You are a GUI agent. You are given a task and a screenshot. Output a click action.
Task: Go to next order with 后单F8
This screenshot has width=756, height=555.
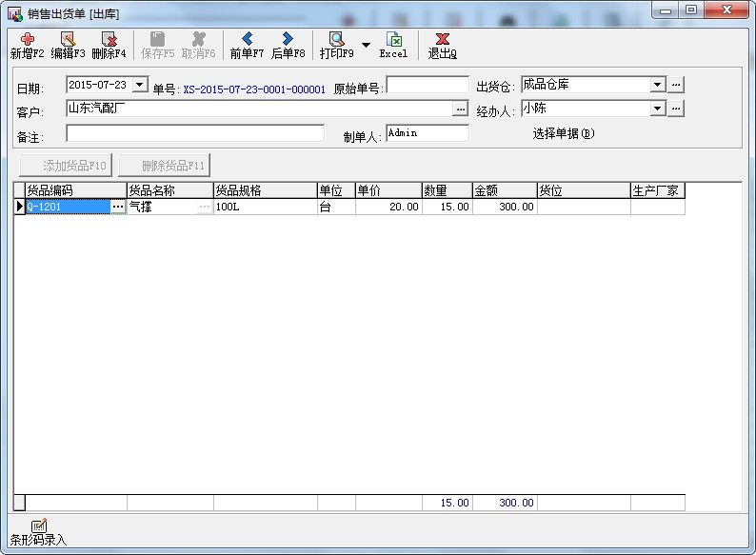coord(288,40)
